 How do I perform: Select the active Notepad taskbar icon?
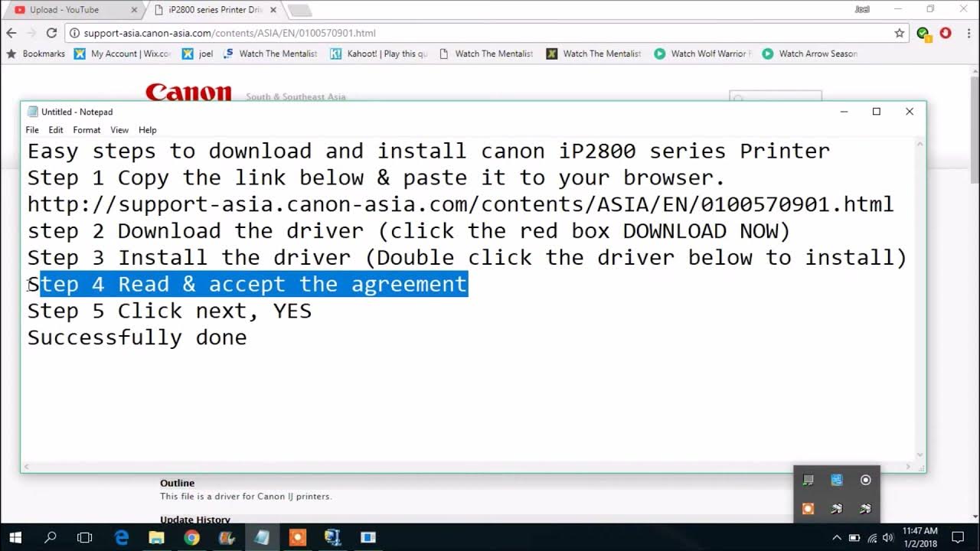click(x=262, y=537)
